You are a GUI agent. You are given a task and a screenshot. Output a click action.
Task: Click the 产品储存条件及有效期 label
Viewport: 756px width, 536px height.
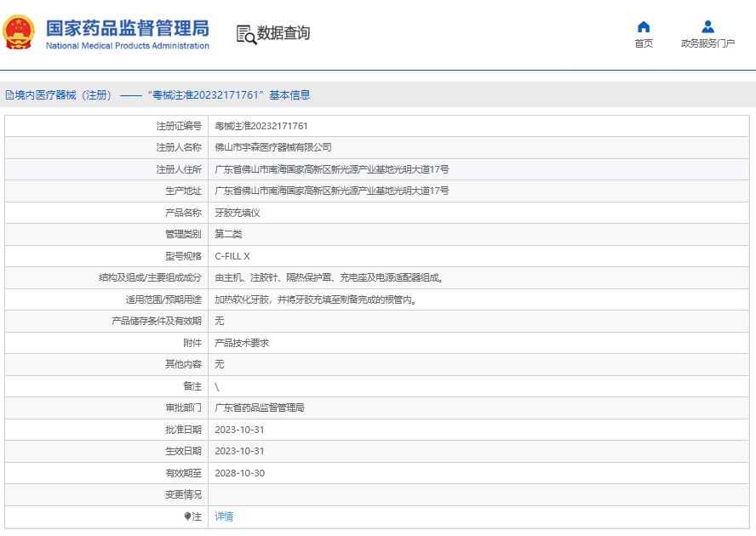pyautogui.click(x=156, y=321)
